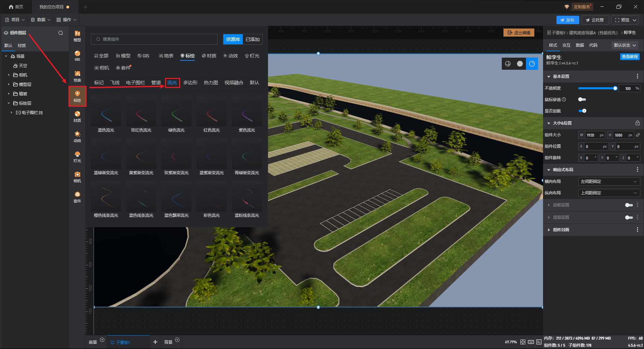Disable the 是否加载 switch
This screenshot has width=644, height=349.
pyautogui.click(x=583, y=111)
